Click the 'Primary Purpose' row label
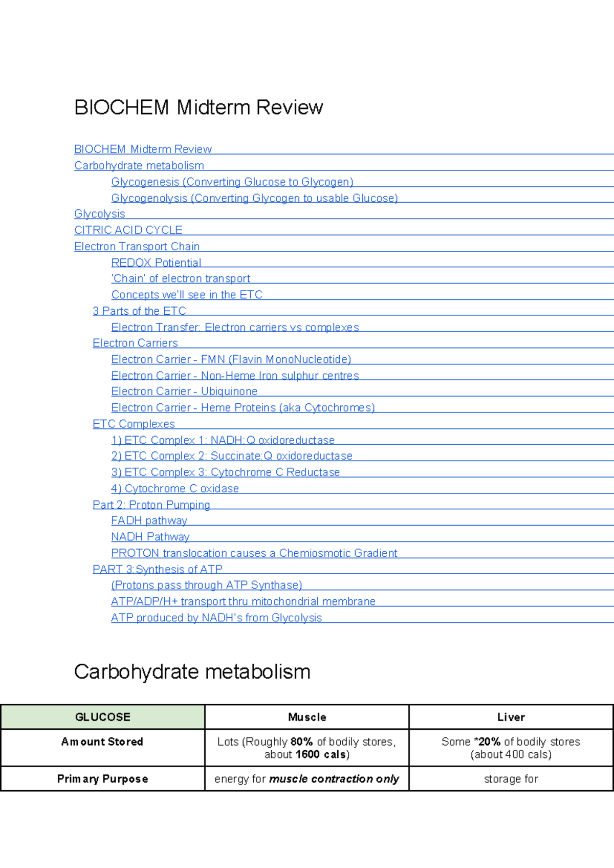 tap(103, 779)
